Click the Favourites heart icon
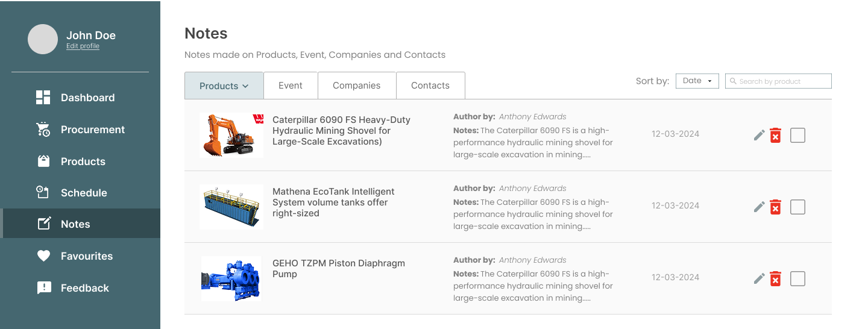The height and width of the screenshot is (329, 868). coord(43,256)
